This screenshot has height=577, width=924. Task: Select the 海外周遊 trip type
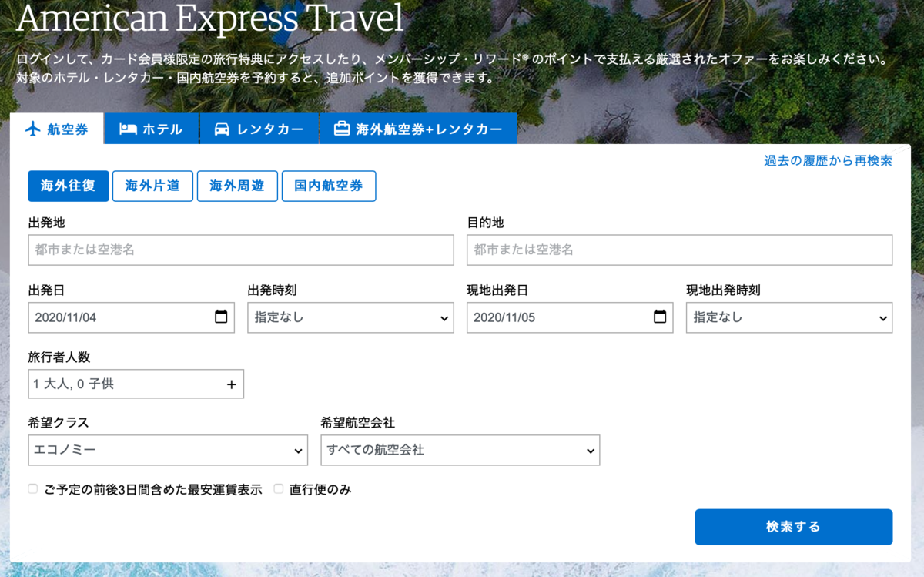(237, 186)
